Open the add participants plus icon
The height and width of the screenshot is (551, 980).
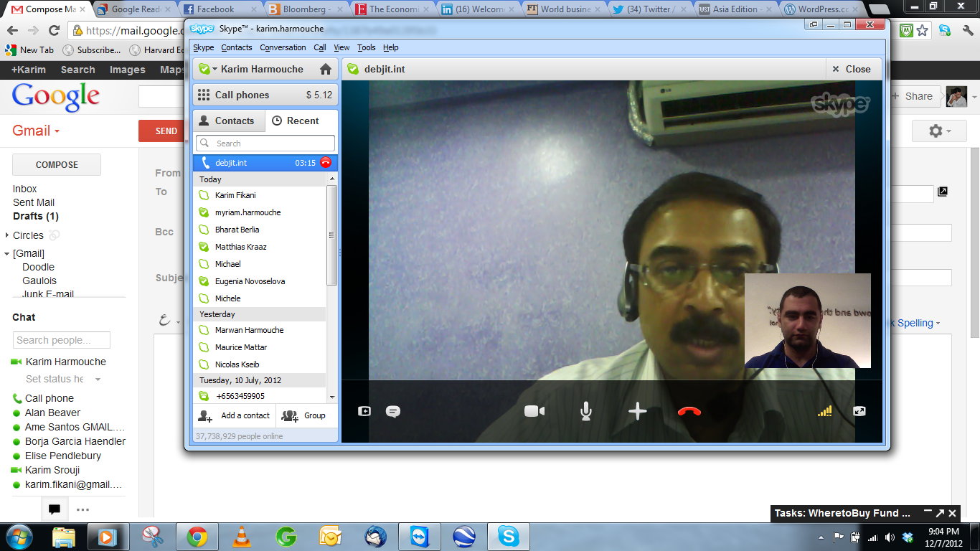pyautogui.click(x=637, y=411)
